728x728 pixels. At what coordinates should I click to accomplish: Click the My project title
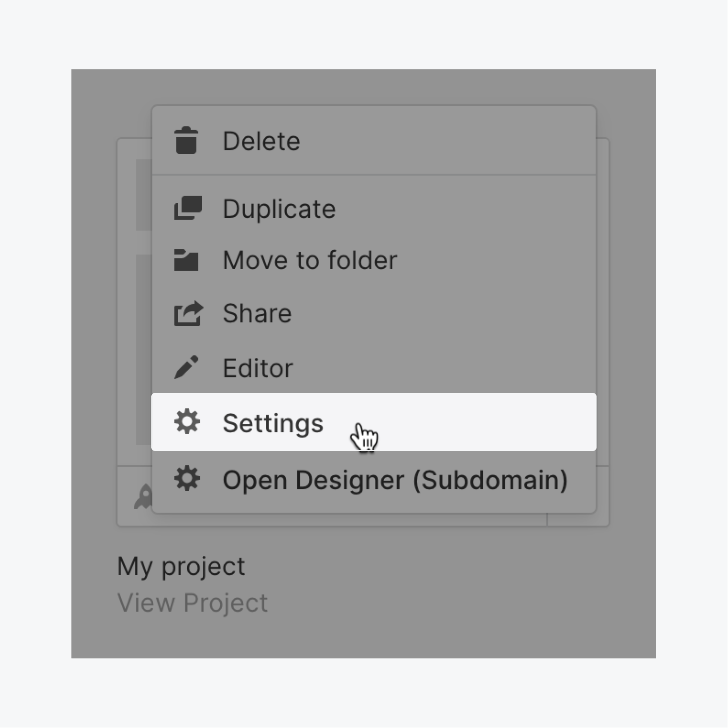coord(181,566)
